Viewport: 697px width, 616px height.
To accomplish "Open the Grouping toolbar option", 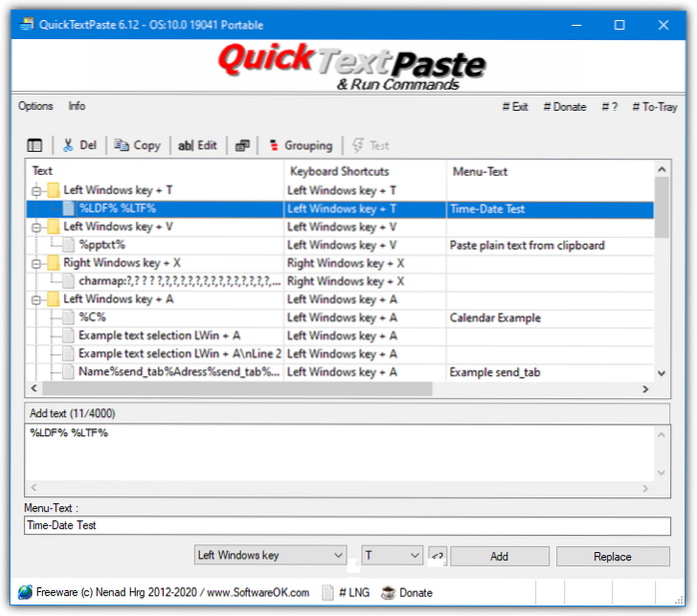I will [x=299, y=145].
